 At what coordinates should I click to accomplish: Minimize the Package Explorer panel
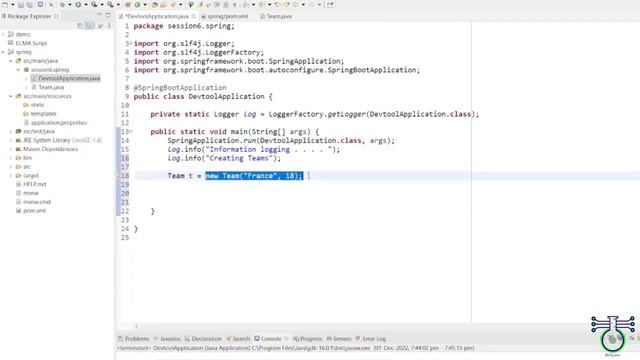pos(99,15)
